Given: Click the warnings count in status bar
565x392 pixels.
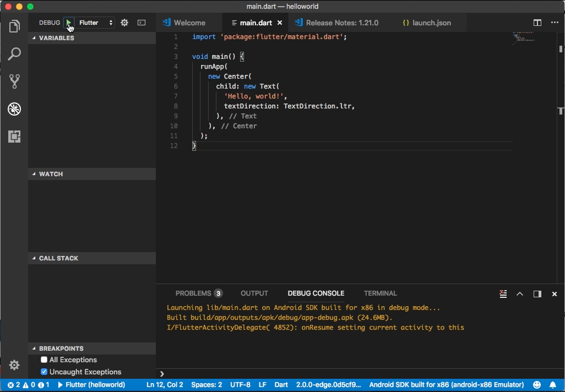Looking at the screenshot, I should coord(29,385).
